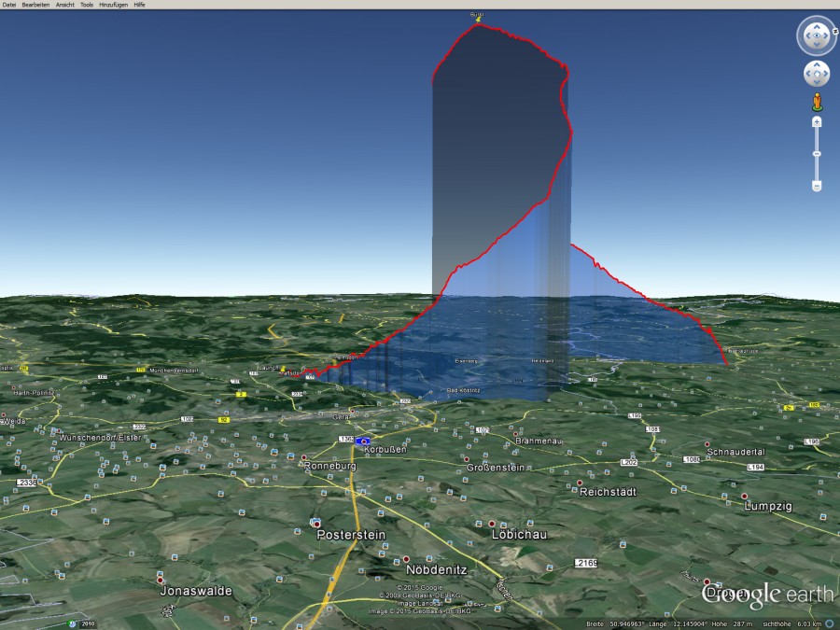The width and height of the screenshot is (840, 630).
Task: Click the zoom slider handle
Action: (x=817, y=155)
